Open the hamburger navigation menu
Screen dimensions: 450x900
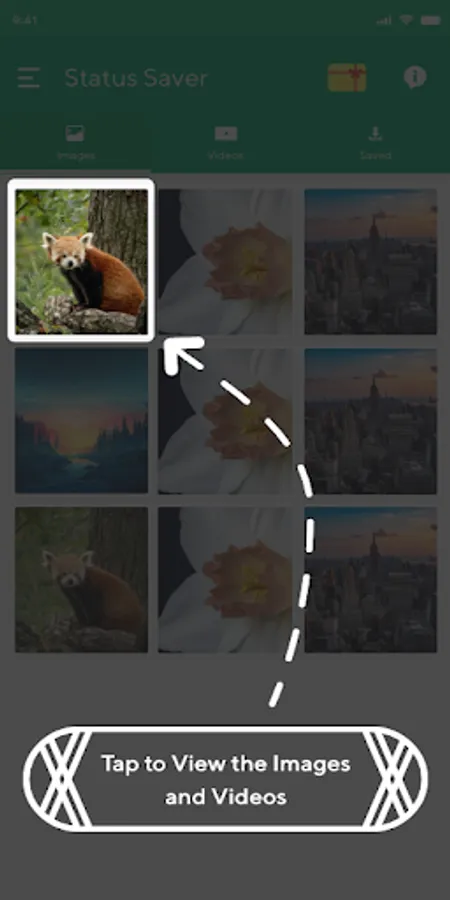(x=29, y=77)
